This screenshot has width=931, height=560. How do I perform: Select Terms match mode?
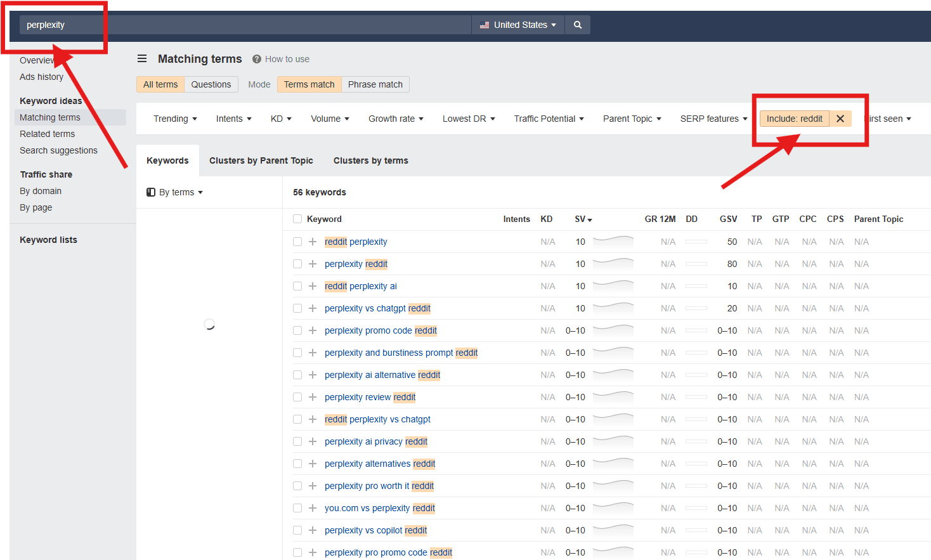pyautogui.click(x=309, y=84)
